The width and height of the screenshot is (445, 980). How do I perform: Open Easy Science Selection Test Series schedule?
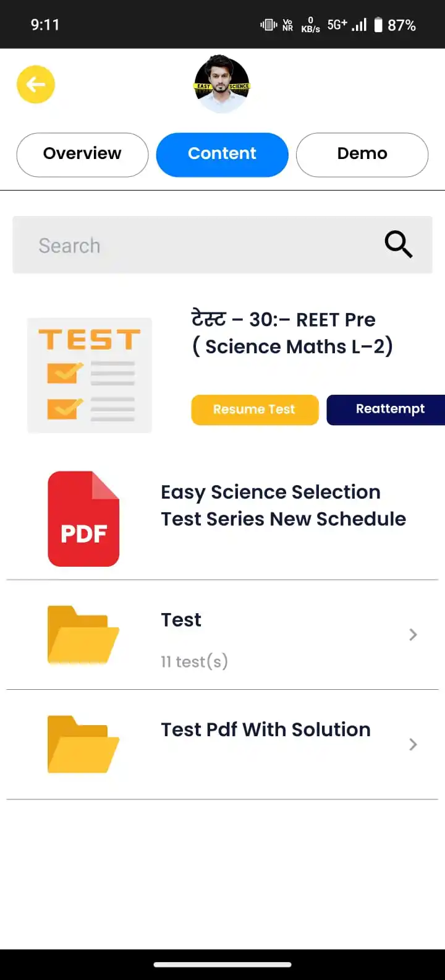[283, 505]
